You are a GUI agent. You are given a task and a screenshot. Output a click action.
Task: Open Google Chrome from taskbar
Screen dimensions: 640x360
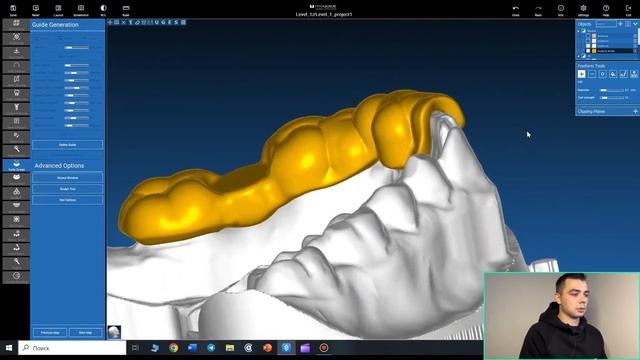coord(173,348)
